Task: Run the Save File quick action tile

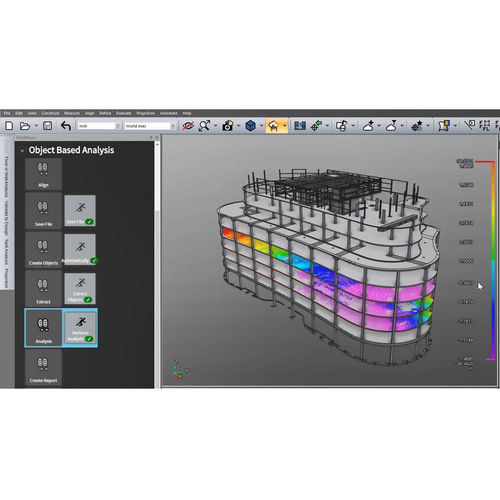Action: 80,211
